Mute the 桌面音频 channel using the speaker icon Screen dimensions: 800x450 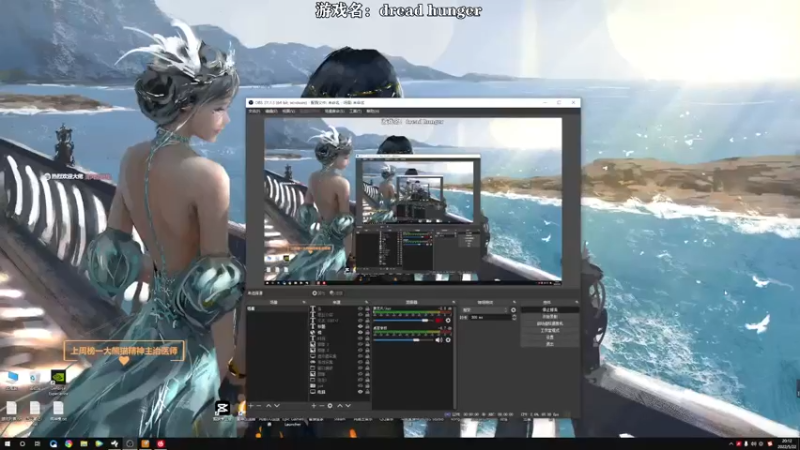438,340
